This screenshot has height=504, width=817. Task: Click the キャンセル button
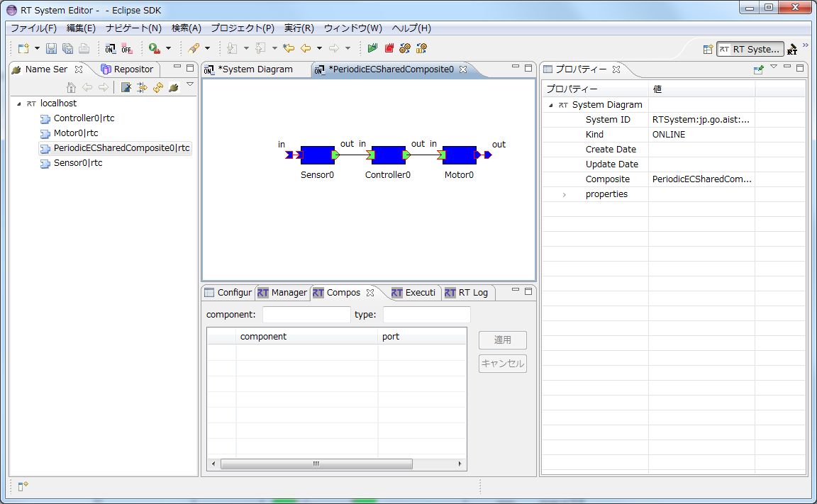(502, 364)
